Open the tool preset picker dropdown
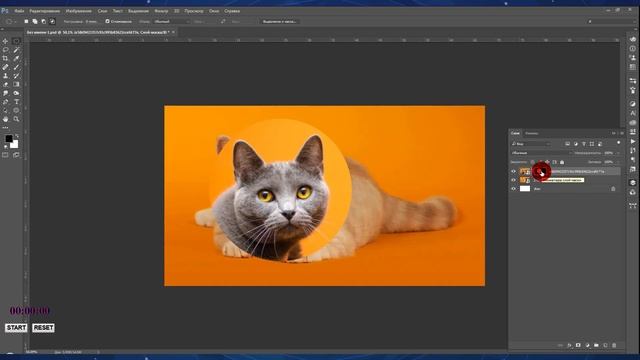 pyautogui.click(x=11, y=21)
